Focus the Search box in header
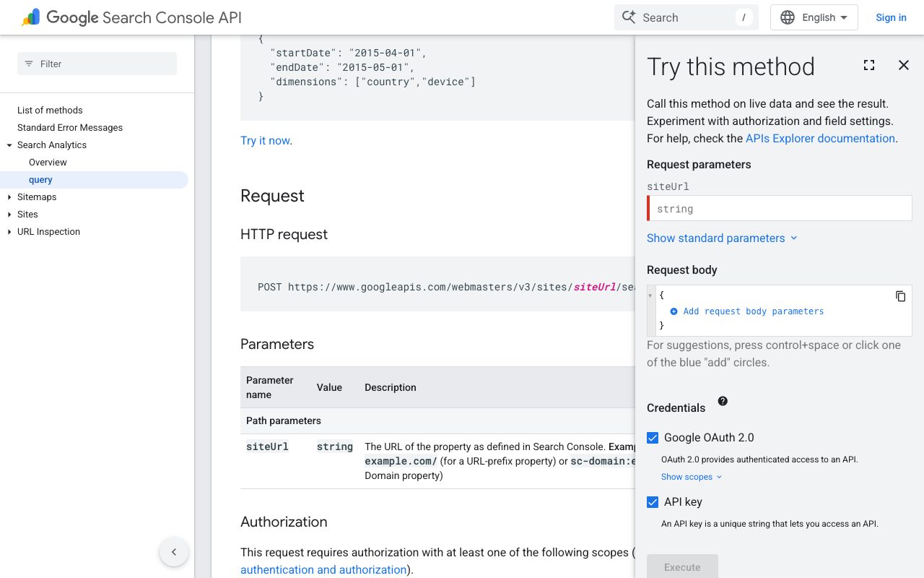Image resolution: width=924 pixels, height=578 pixels. pyautogui.click(x=687, y=17)
